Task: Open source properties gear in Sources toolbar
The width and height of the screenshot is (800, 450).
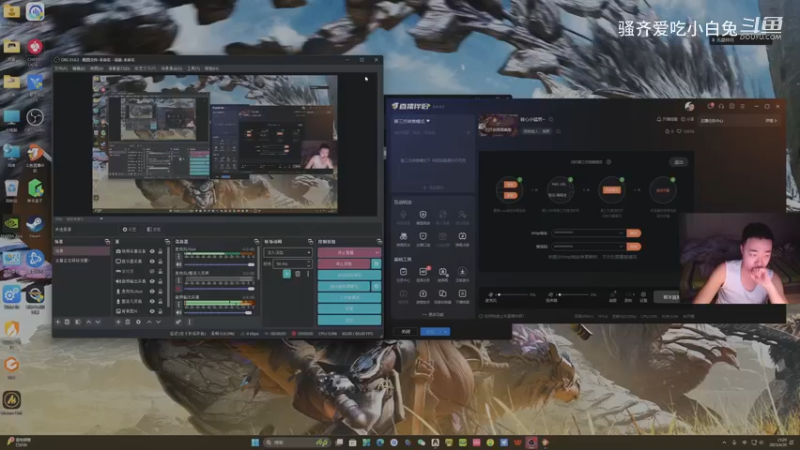Action: [138, 322]
